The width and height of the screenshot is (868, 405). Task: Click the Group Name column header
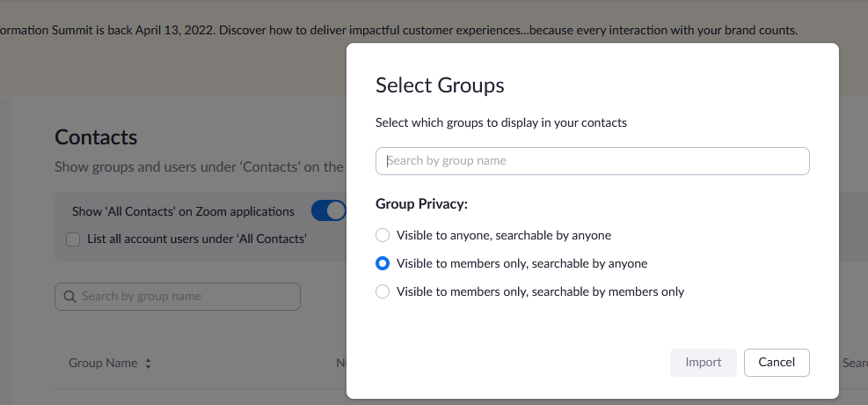pos(103,363)
